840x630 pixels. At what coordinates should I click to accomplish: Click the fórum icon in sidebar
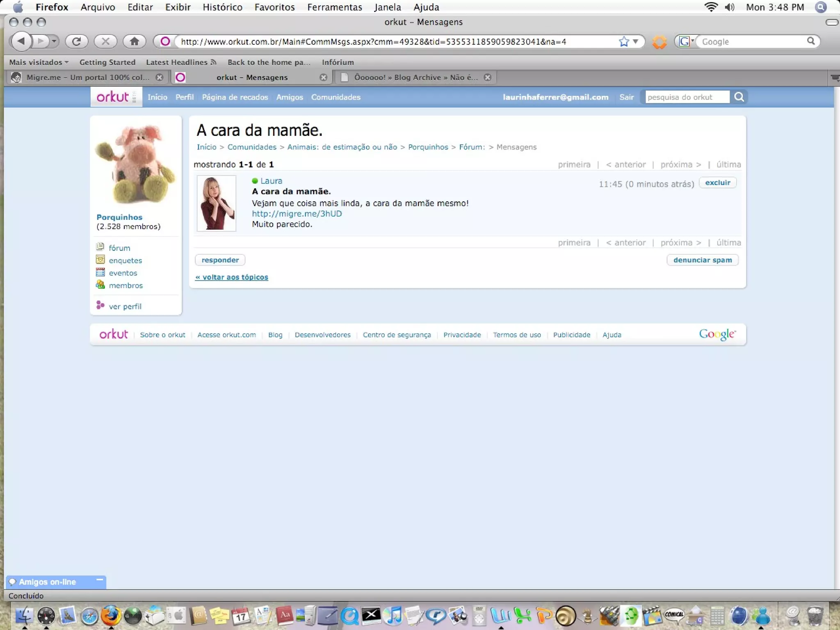tap(100, 247)
